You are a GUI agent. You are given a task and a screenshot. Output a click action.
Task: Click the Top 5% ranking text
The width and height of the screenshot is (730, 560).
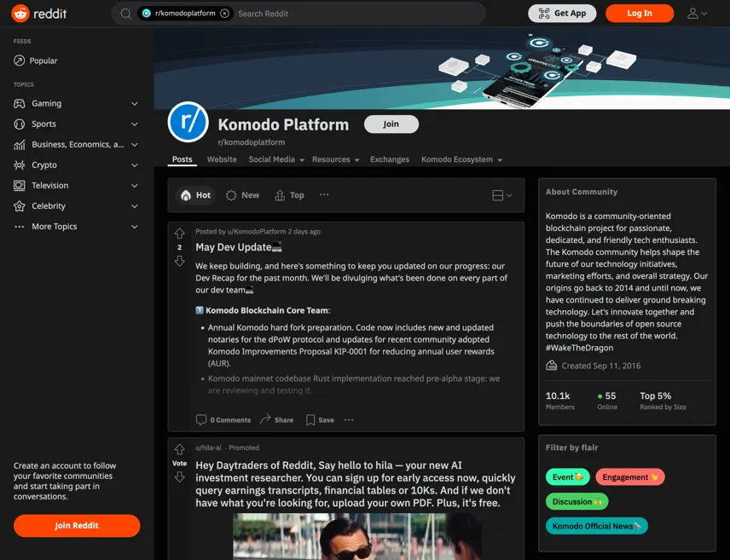663,401
